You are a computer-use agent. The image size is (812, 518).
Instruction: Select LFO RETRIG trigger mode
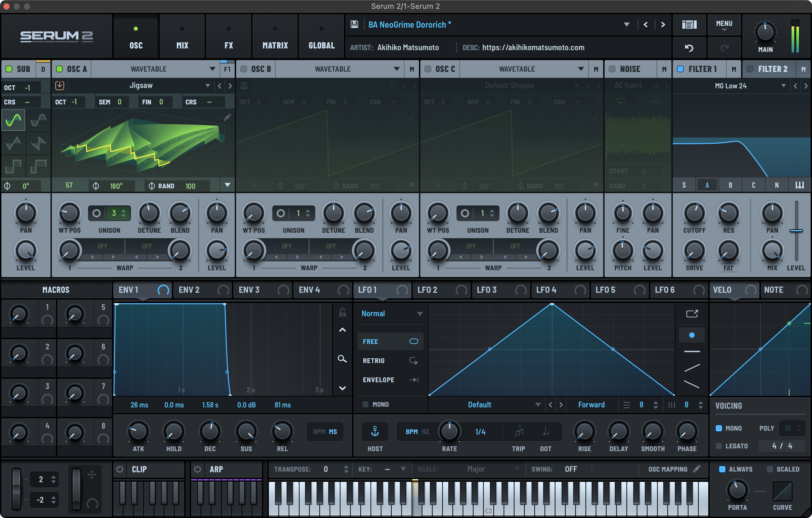point(390,361)
